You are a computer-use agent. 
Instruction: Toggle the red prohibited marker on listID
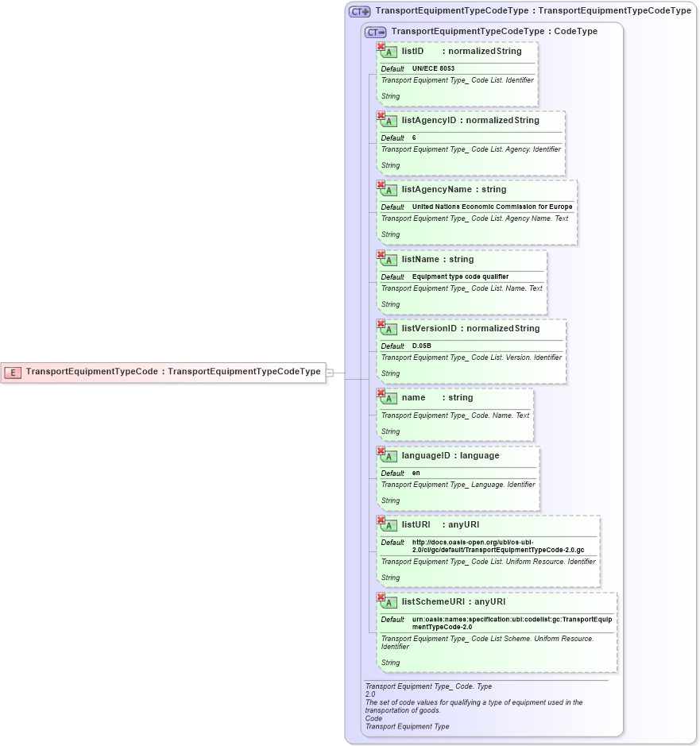coord(381,45)
